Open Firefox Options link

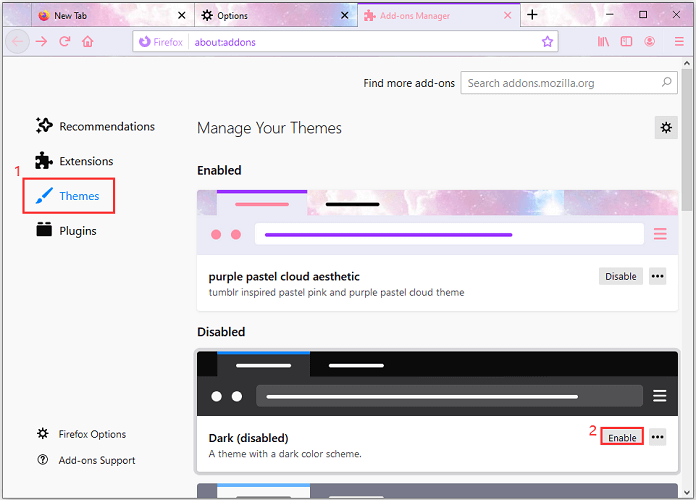(82, 434)
